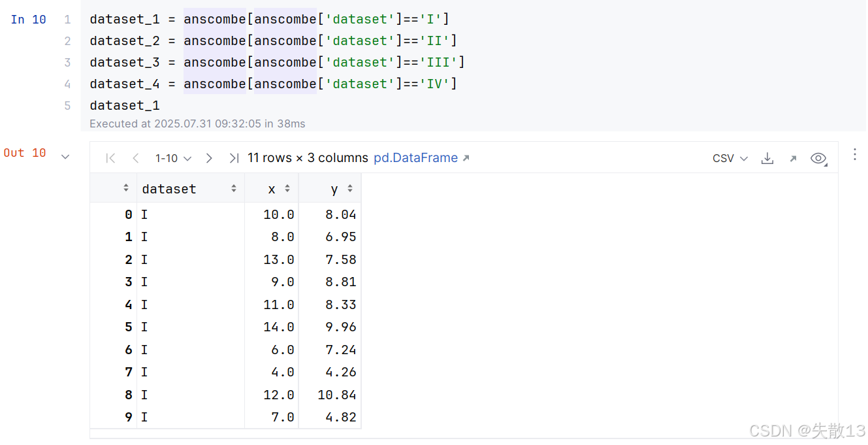The width and height of the screenshot is (868, 445).
Task: Click the 11 rows × 3 columns label
Action: 308,158
